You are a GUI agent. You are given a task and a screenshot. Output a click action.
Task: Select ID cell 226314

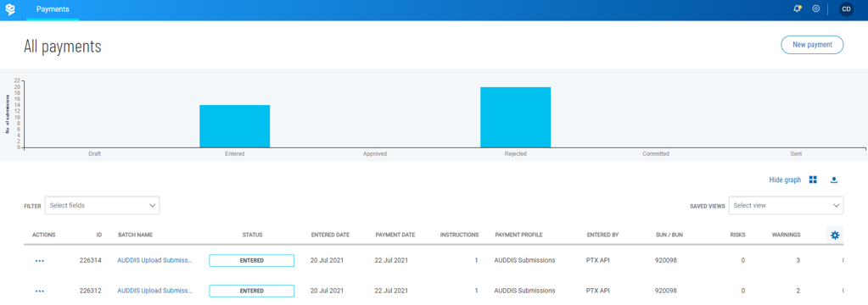pyautogui.click(x=91, y=260)
